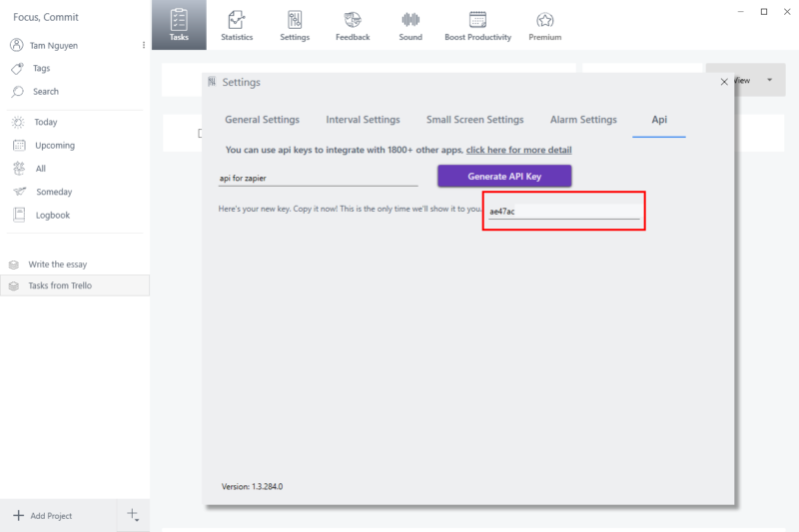Expand the View dropdown arrow

769,80
